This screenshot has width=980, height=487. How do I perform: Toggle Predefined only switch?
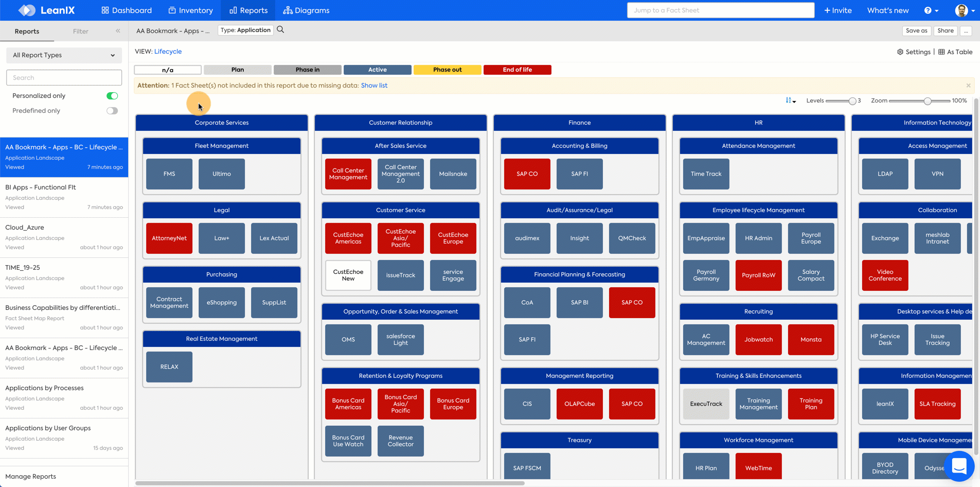pos(112,111)
